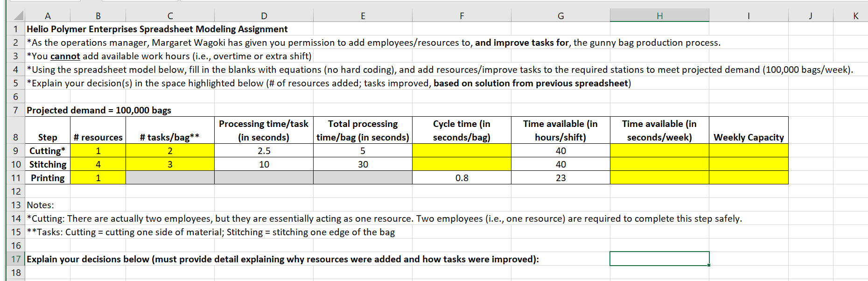This screenshot has height=281, width=868.
Task: Select column D header
Action: click(x=264, y=16)
